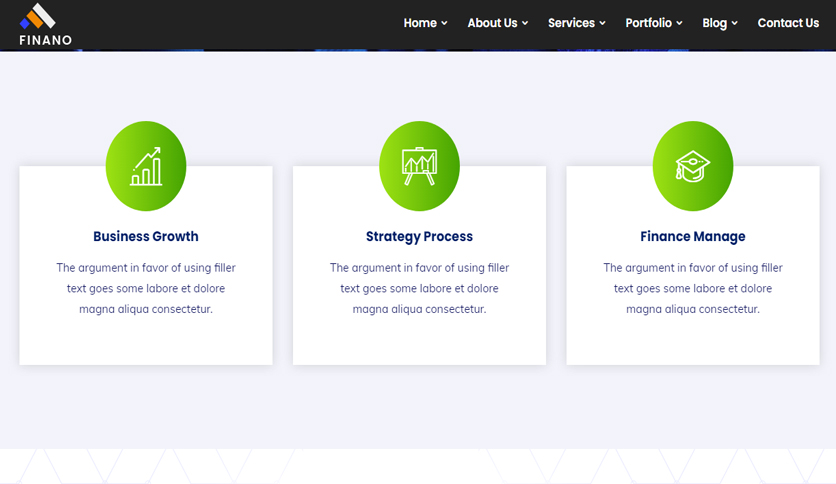Click the description text under Strategy Process
Screen dimensions: 836x484
(x=419, y=288)
